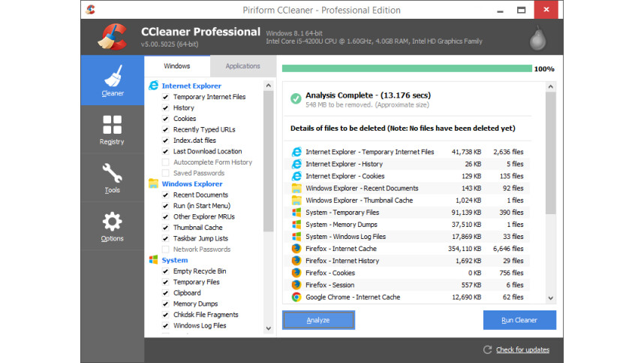
Task: Uncheck Clipboard checkbox
Action: coord(166,293)
